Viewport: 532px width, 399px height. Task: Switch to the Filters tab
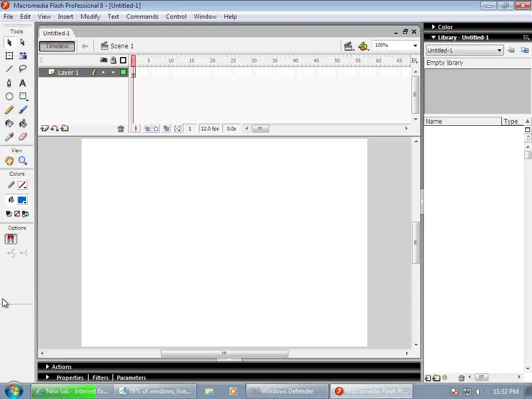pos(100,378)
